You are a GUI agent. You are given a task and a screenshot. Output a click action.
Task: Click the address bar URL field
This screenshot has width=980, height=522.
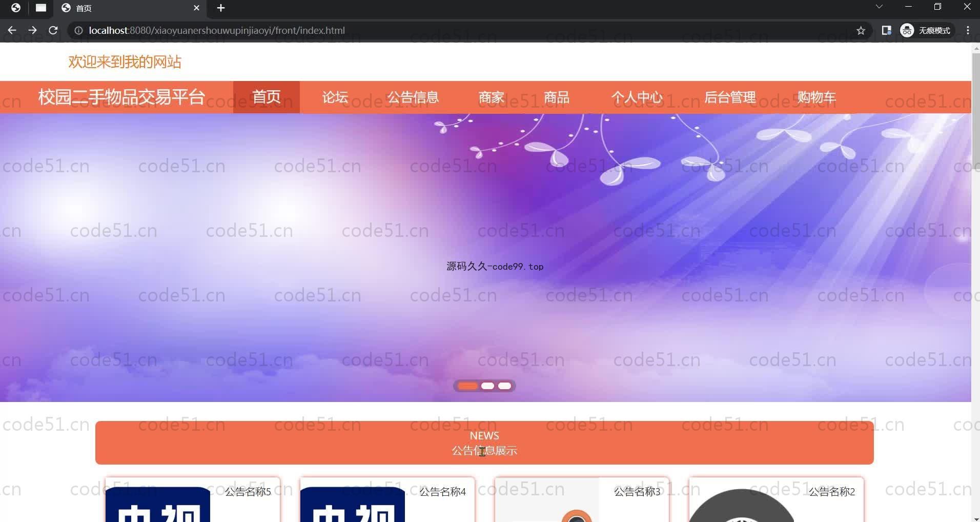461,30
